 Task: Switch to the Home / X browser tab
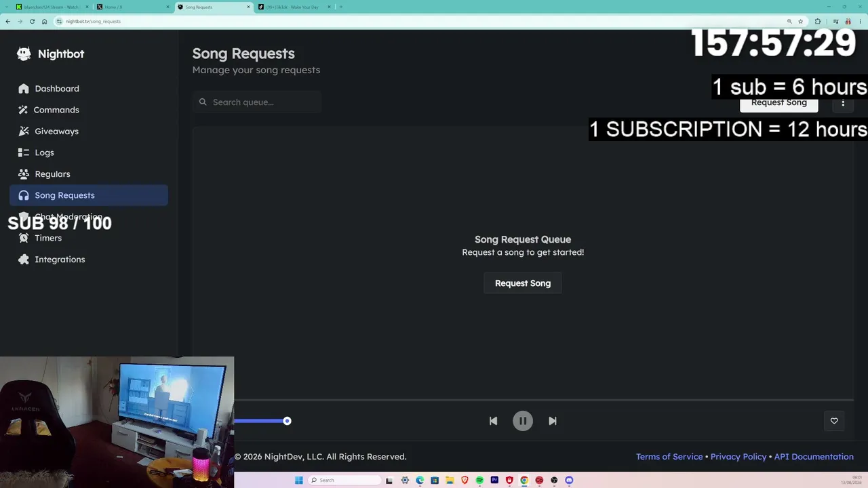(132, 7)
